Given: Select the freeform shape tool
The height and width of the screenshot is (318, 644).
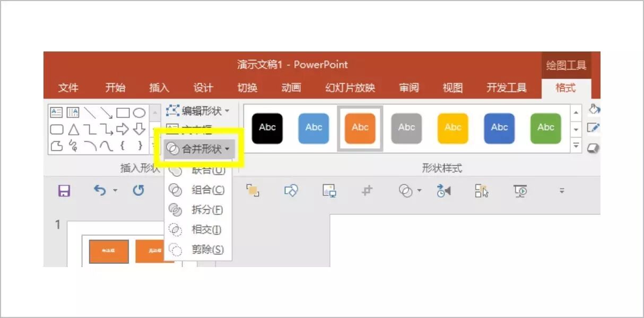Looking at the screenshot, I should (x=56, y=145).
